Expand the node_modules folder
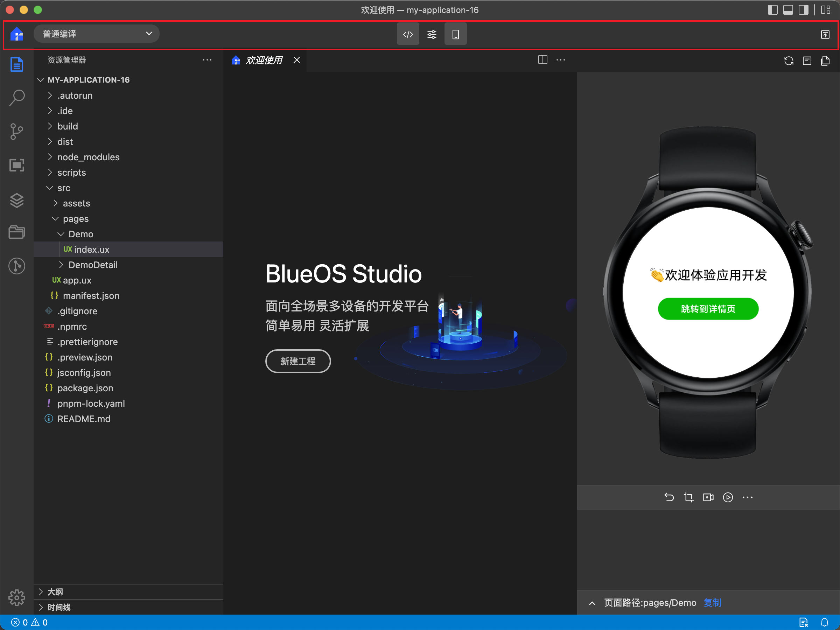 128,157
